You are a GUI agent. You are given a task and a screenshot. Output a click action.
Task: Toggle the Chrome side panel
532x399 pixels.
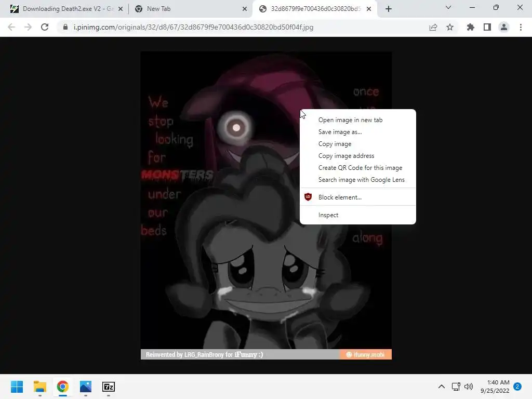[x=487, y=27]
